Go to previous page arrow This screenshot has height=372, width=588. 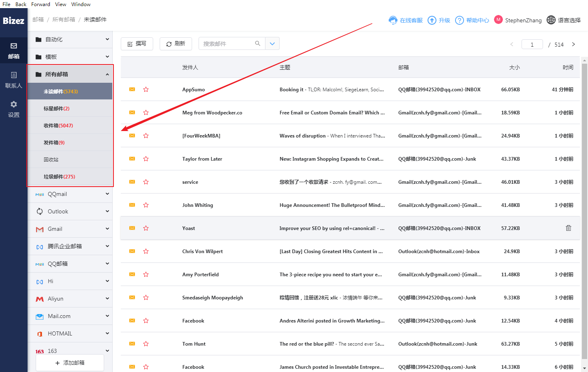click(512, 44)
